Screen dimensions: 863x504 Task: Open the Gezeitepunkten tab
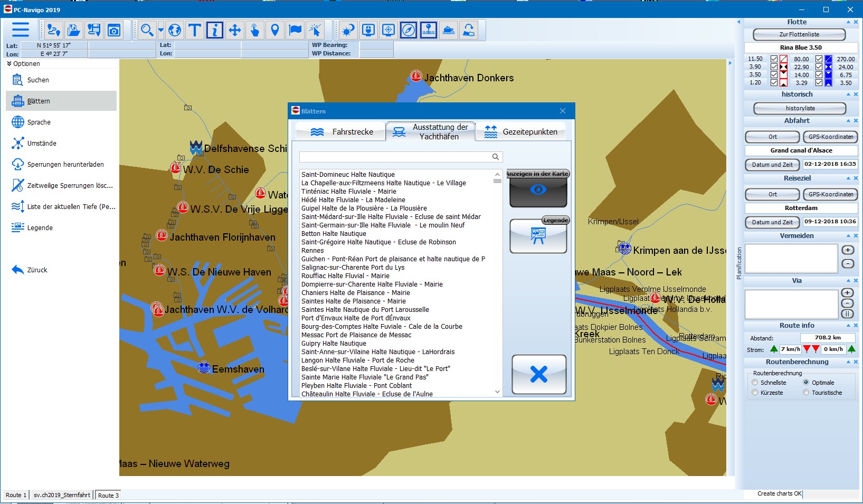point(520,132)
